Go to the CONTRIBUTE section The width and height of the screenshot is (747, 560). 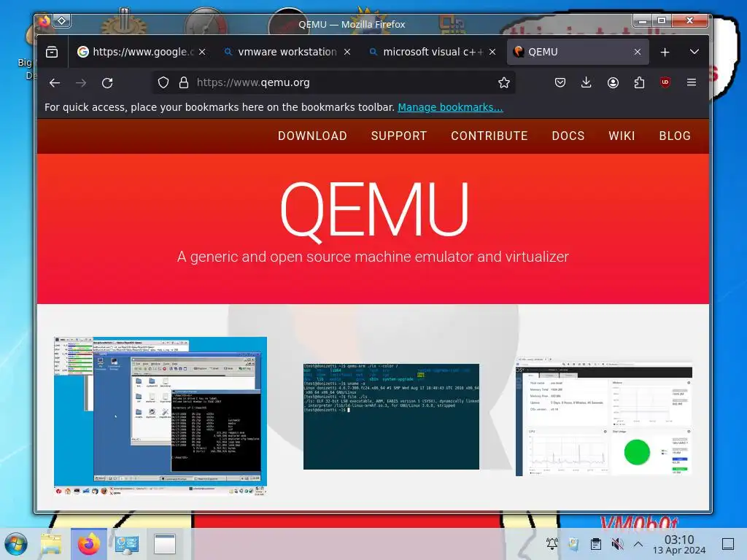tap(489, 136)
